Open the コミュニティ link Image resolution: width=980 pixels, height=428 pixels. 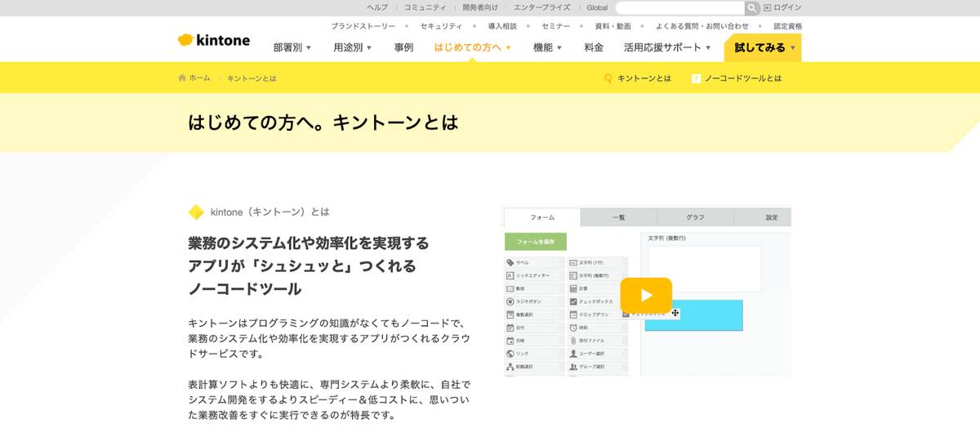coord(425,7)
